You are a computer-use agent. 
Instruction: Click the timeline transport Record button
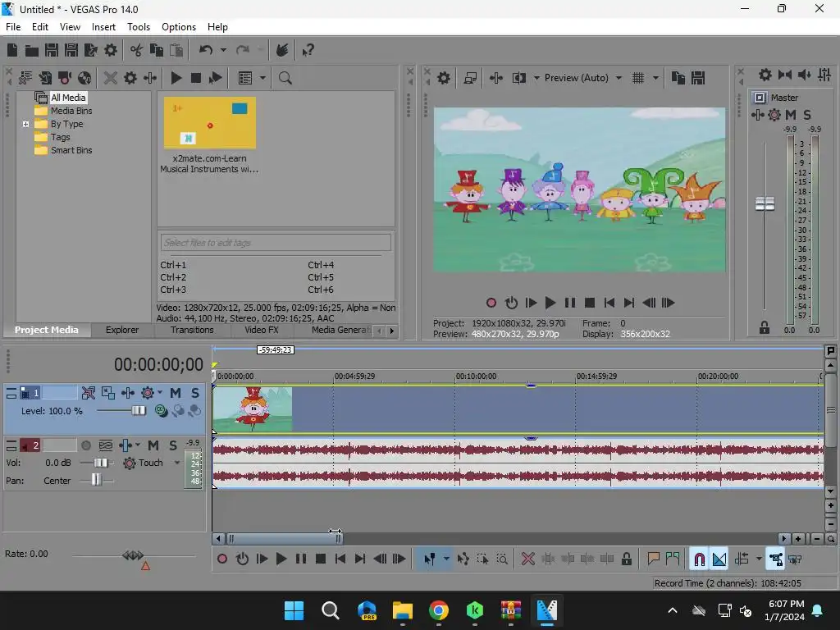coord(222,559)
